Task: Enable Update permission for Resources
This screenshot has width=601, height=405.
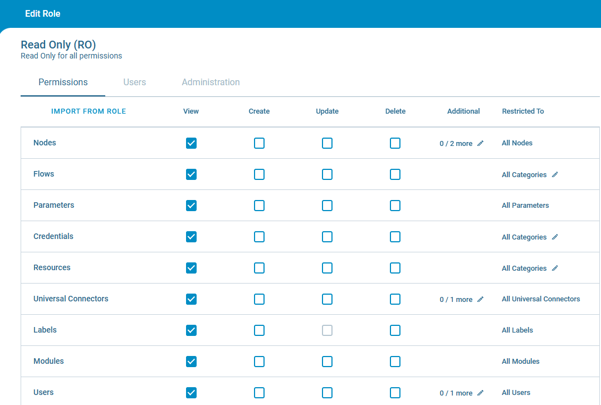Action: coord(327,268)
